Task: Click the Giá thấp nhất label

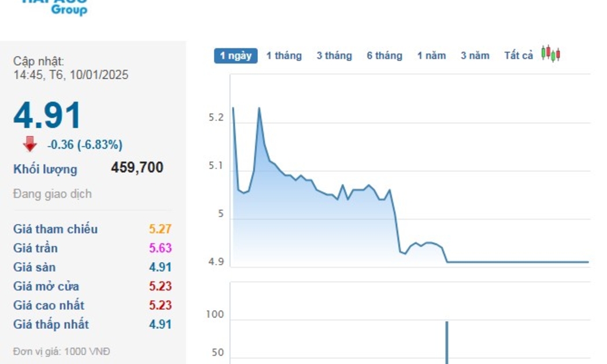Action: tap(51, 324)
